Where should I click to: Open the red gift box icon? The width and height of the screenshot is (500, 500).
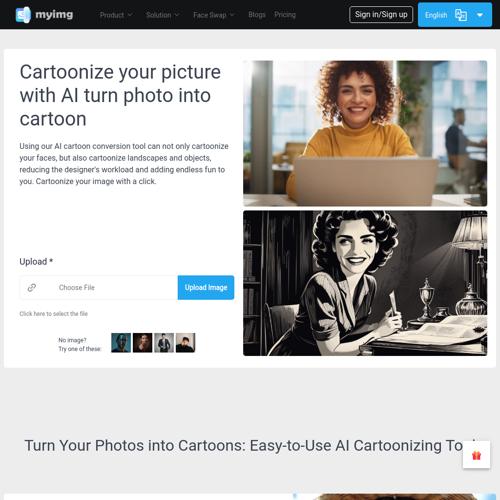coord(476,455)
